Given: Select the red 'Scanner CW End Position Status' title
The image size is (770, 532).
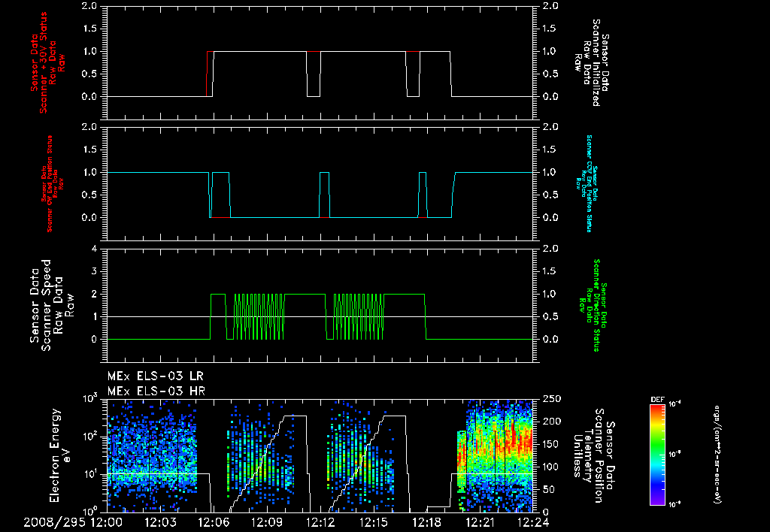Looking at the screenshot, I should click(x=53, y=184).
